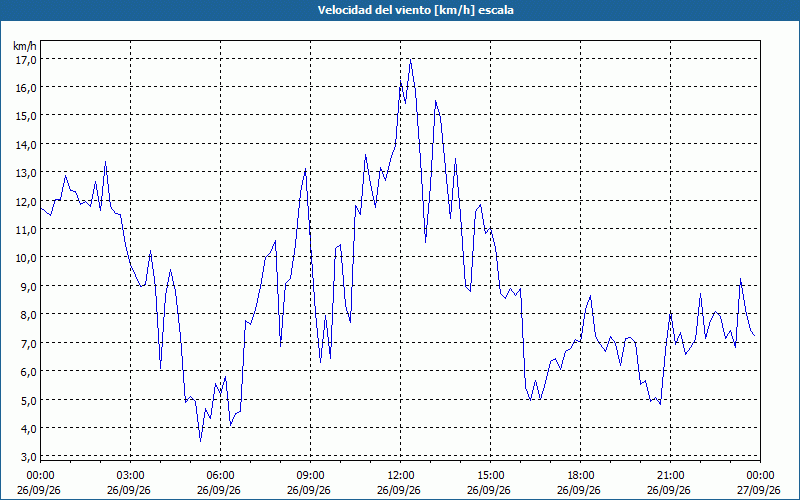Click the 15:00 time axis label
The width and height of the screenshot is (800, 500).
[x=490, y=476]
